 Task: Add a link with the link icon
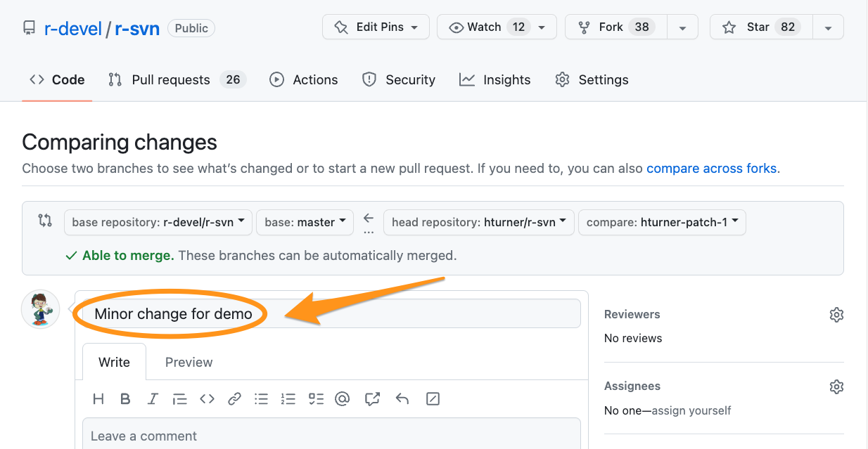[234, 399]
